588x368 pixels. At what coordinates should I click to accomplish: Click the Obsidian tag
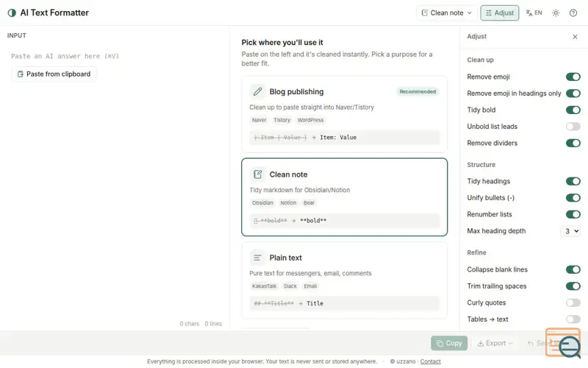click(x=262, y=203)
